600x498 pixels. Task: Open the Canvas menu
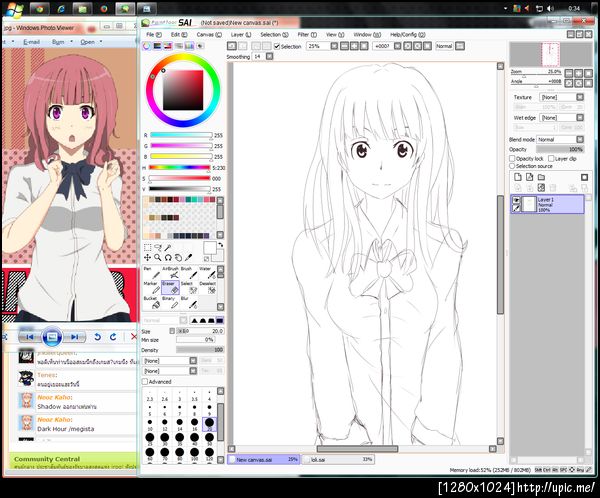point(209,34)
